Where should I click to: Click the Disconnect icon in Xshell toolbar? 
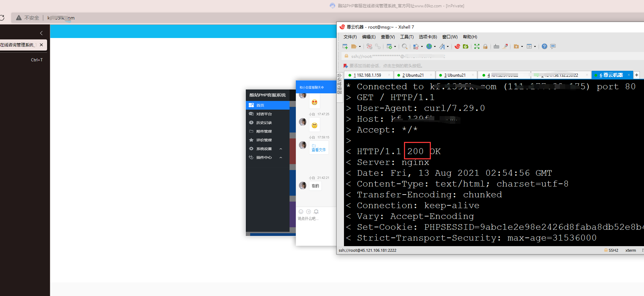pos(369,46)
